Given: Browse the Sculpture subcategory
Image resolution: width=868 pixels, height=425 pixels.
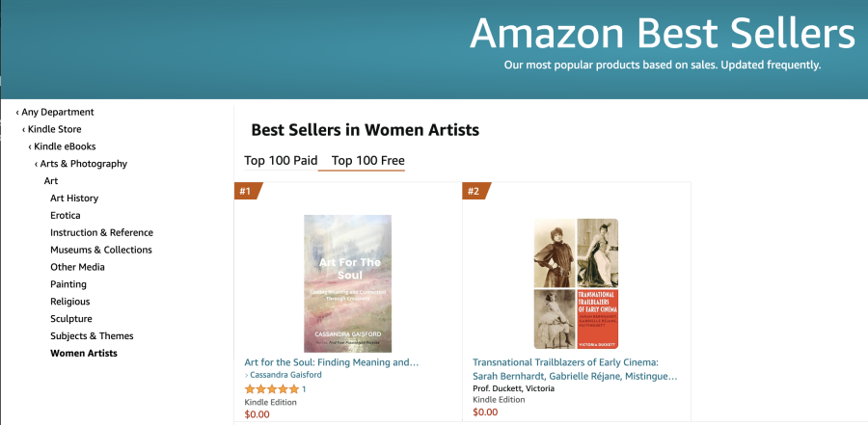Looking at the screenshot, I should (71, 319).
